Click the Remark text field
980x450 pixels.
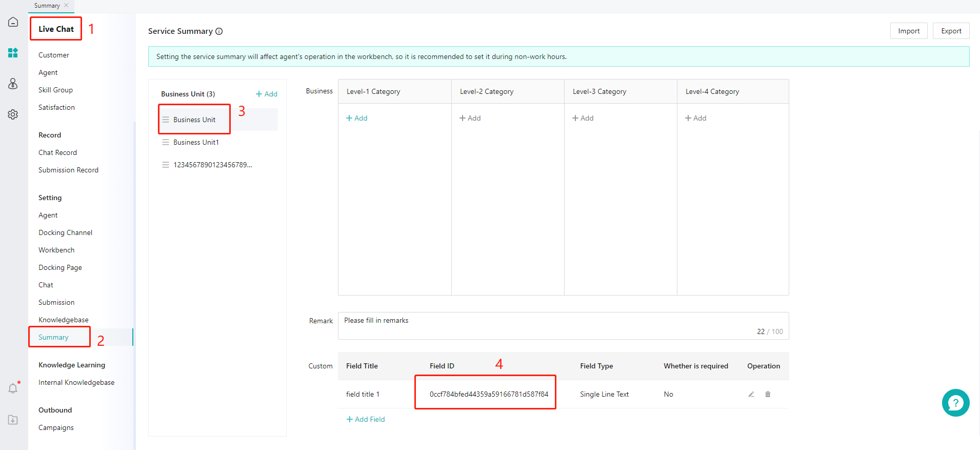coord(563,326)
